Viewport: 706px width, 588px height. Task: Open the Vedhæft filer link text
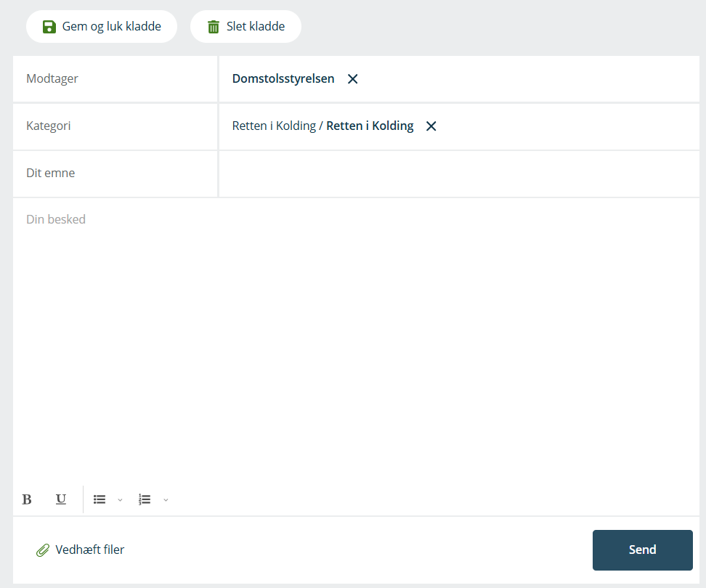[90, 550]
